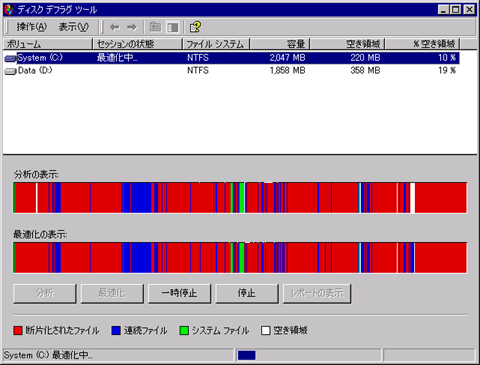The height and width of the screenshot is (365, 480).
Task: Click the progress bar in status bar
Action: click(308, 355)
